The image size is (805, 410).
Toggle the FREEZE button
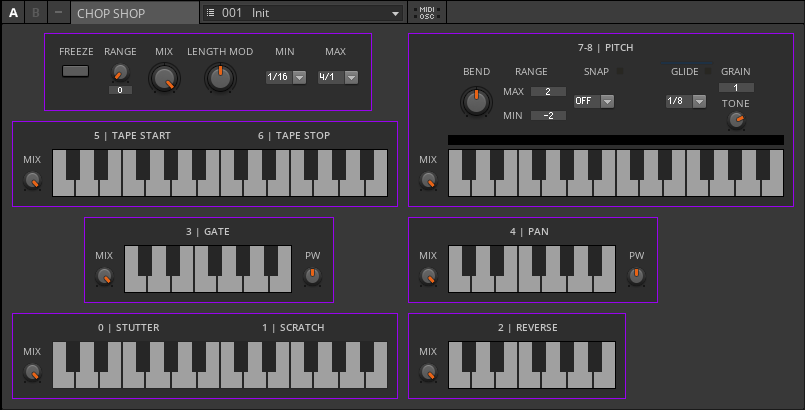pyautogui.click(x=75, y=71)
